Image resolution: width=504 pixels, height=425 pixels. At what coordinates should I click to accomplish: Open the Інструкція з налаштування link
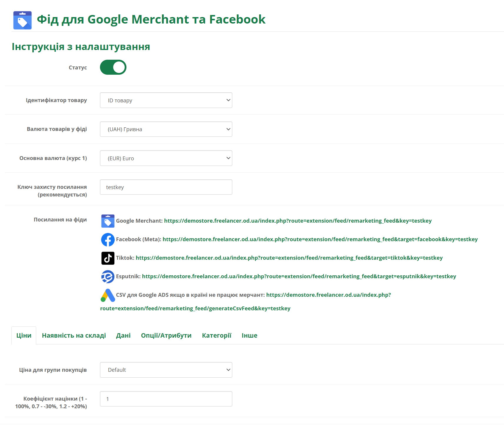point(81,46)
